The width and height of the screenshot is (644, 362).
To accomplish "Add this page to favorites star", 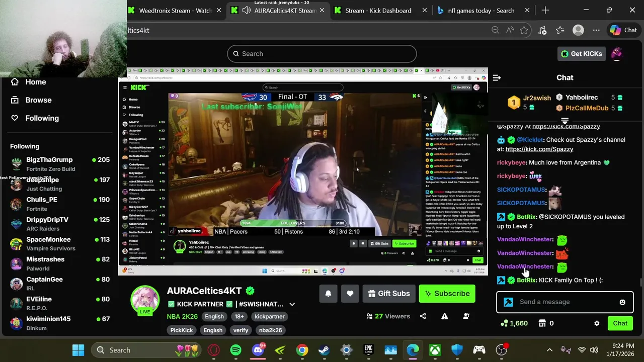I will click(524, 30).
